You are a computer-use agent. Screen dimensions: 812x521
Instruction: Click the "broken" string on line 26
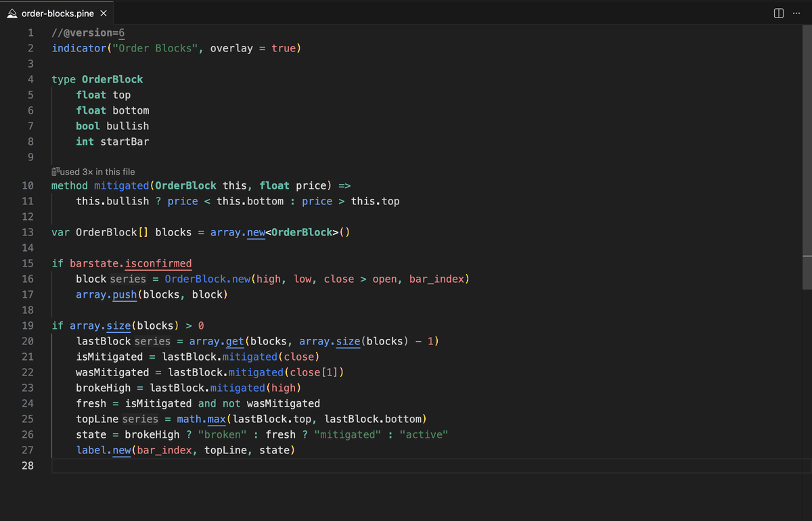pyautogui.click(x=222, y=434)
